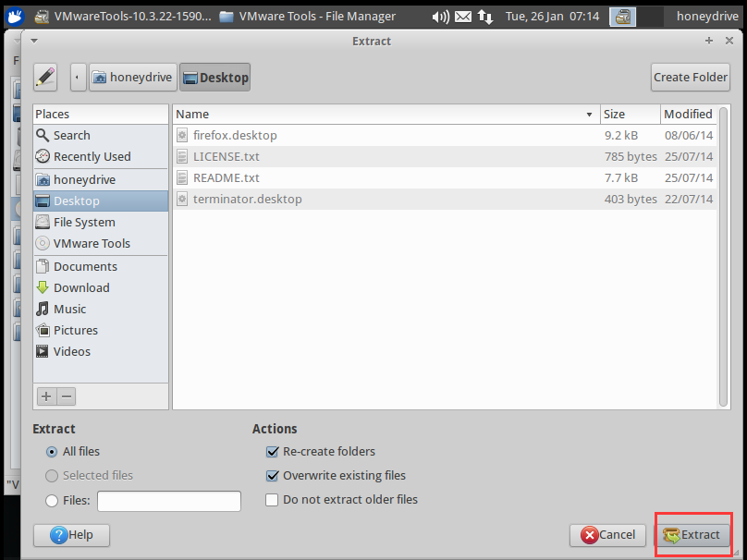Select the All files radio button
This screenshot has width=747, height=560.
tap(52, 452)
